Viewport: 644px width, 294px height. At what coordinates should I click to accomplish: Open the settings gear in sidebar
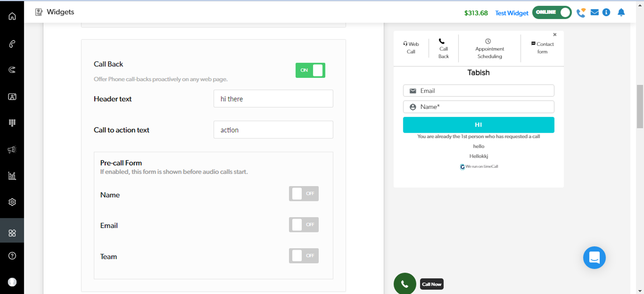[x=12, y=202]
